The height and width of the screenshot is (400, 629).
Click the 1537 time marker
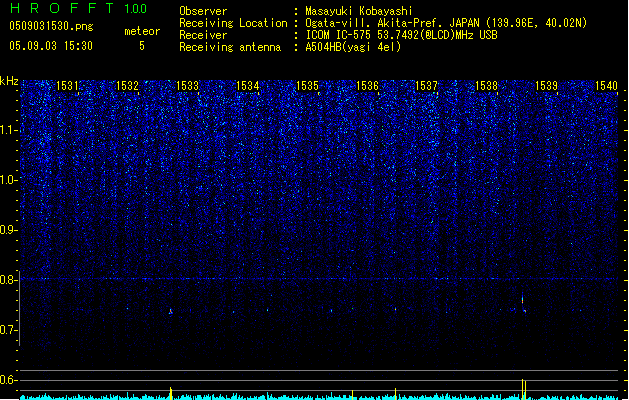426,86
